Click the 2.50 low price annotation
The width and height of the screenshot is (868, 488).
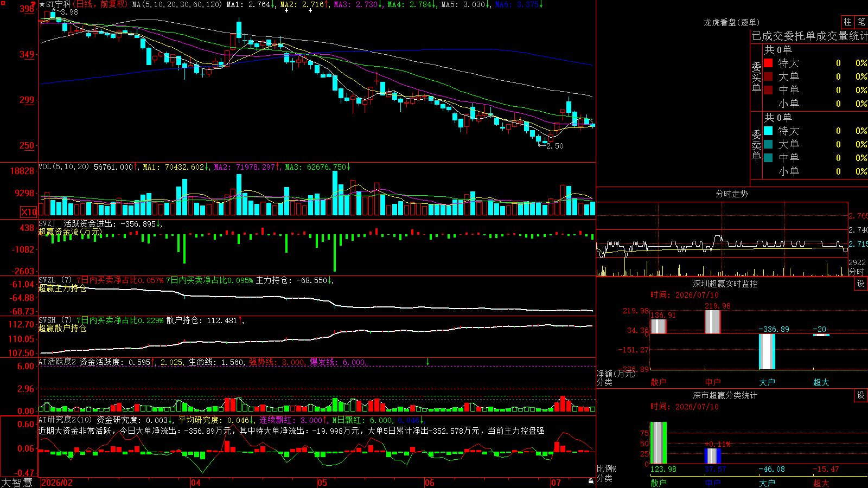point(555,146)
